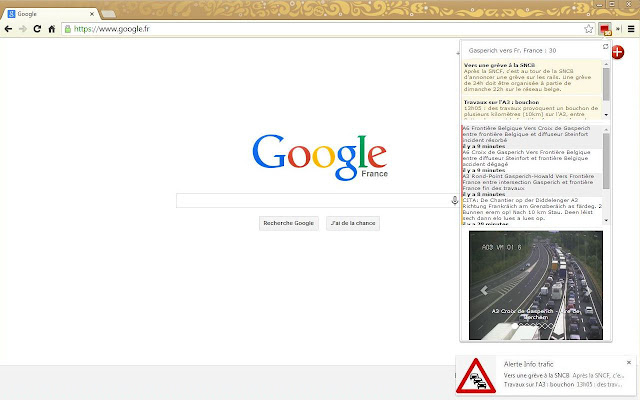
Task: Select the Google tab
Action: (49, 13)
